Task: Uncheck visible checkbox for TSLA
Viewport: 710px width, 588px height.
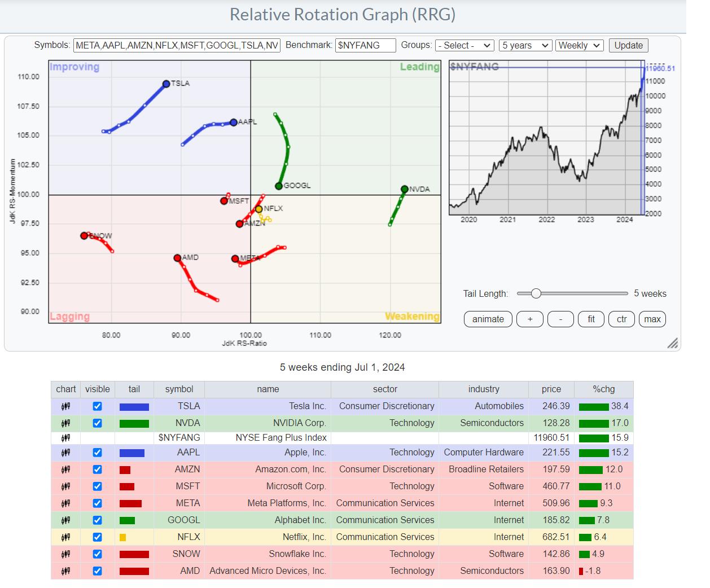Action: pos(97,406)
